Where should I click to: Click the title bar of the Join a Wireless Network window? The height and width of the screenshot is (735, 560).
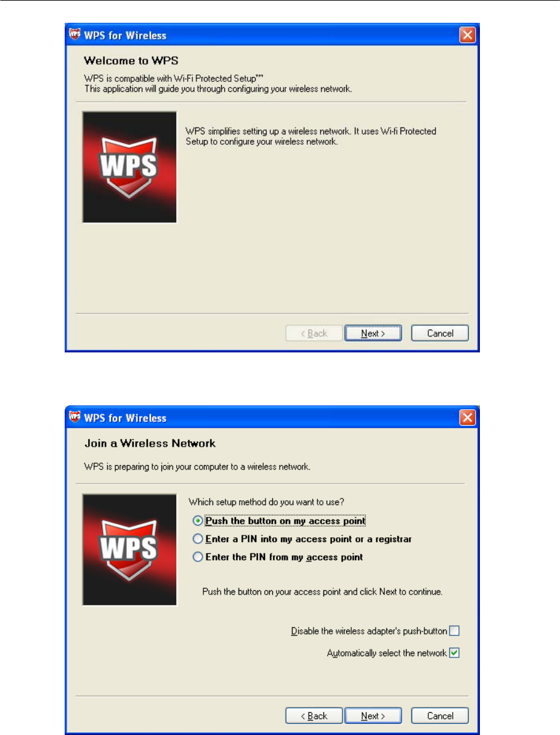click(x=272, y=418)
